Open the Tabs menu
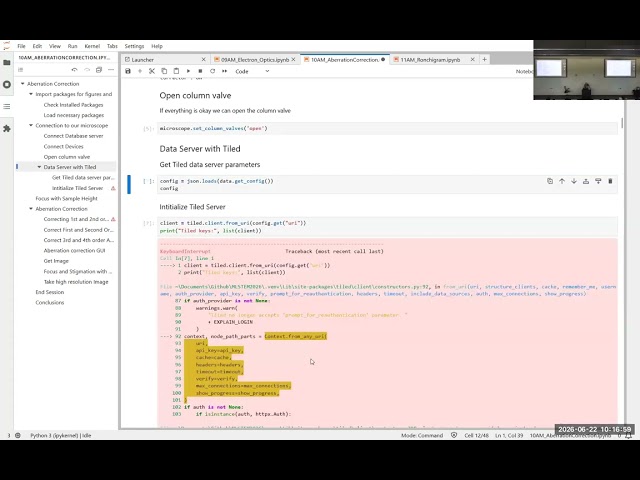This screenshot has height=480, width=640. pos(112,46)
